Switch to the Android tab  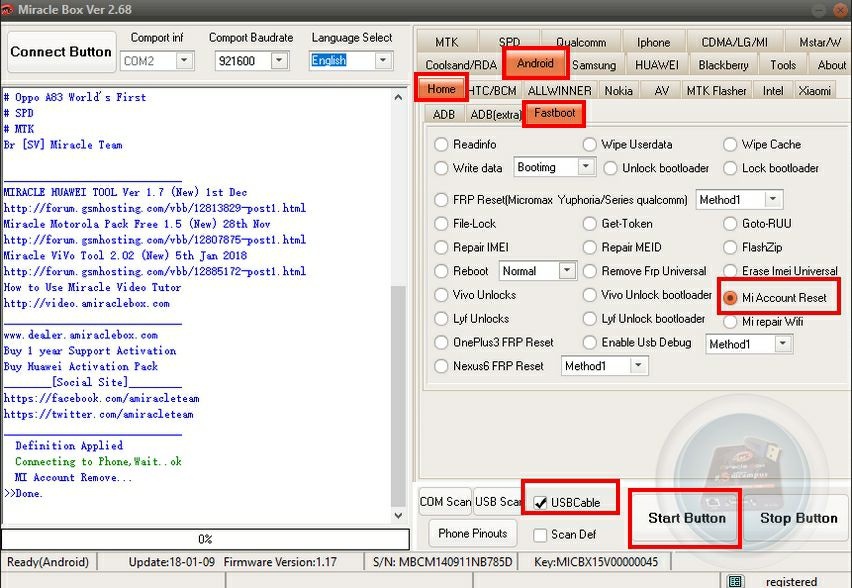coord(535,63)
